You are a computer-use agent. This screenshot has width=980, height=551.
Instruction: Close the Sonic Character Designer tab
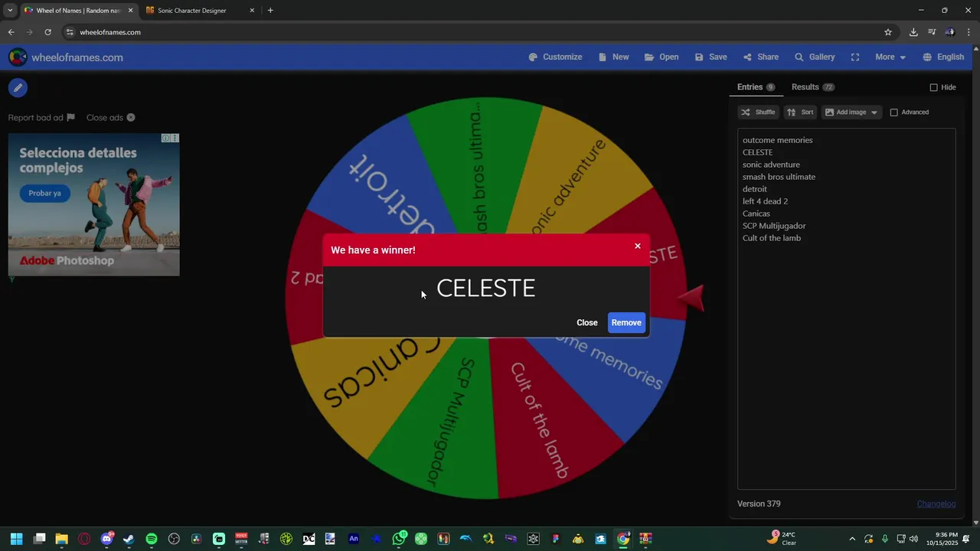point(252,11)
